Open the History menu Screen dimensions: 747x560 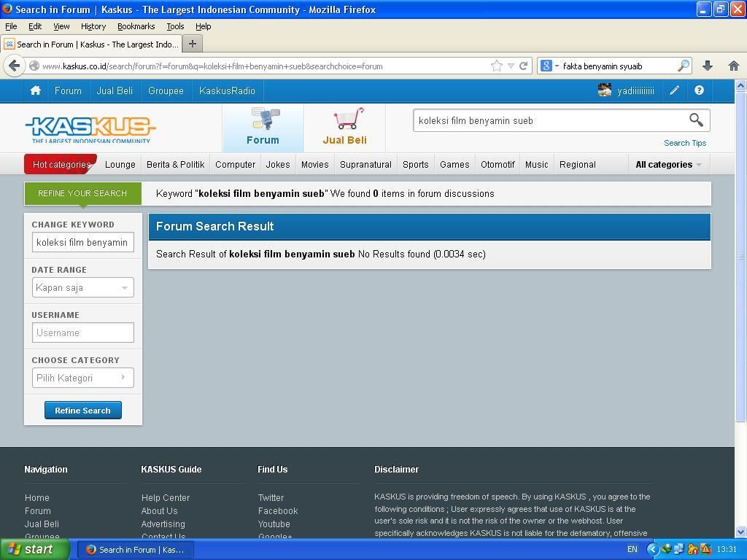coord(93,26)
